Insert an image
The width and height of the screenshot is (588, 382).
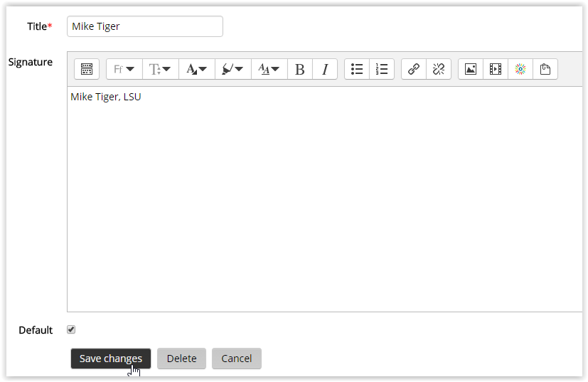(471, 69)
